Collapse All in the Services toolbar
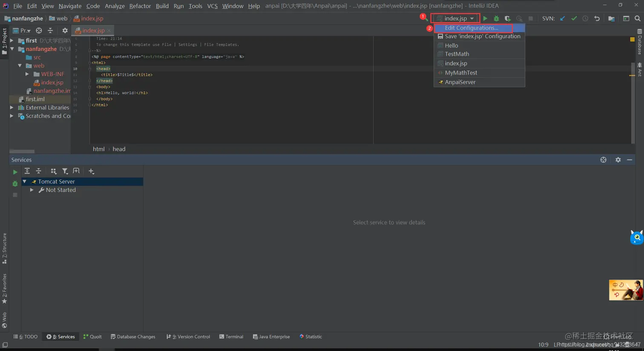The width and height of the screenshot is (644, 351). click(39, 171)
